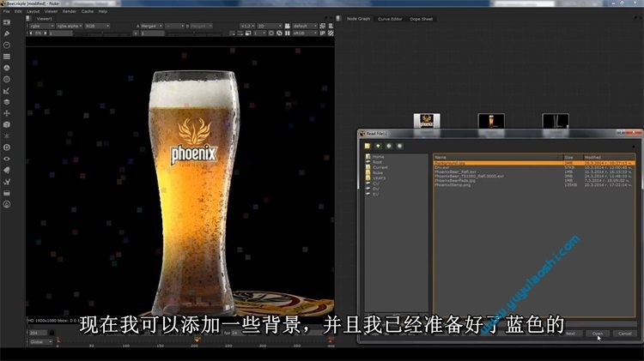
Task: Toggle the proxy mode button in the viewer
Action: pyautogui.click(x=248, y=33)
